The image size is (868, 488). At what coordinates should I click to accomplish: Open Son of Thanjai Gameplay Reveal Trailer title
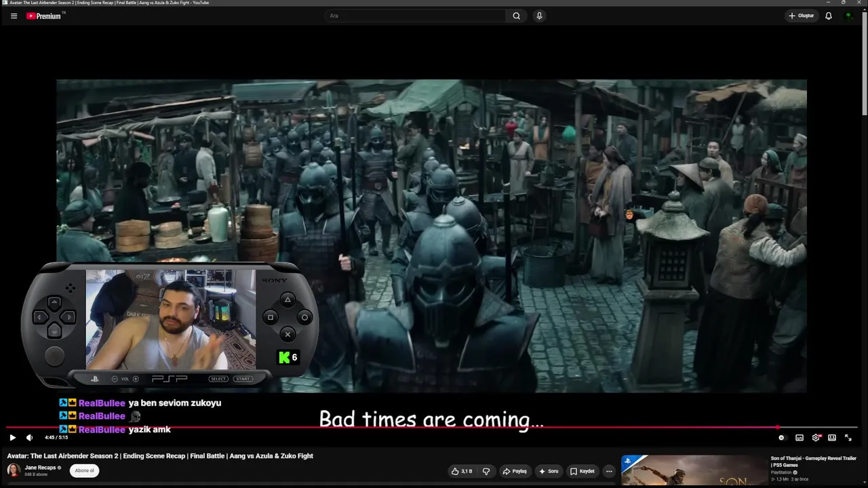(813, 462)
